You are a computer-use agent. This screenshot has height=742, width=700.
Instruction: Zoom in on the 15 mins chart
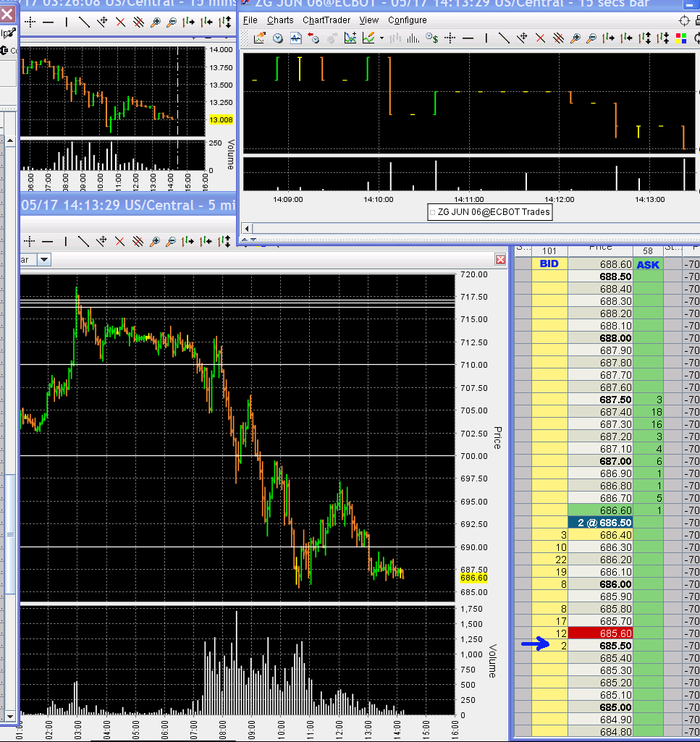(155, 22)
